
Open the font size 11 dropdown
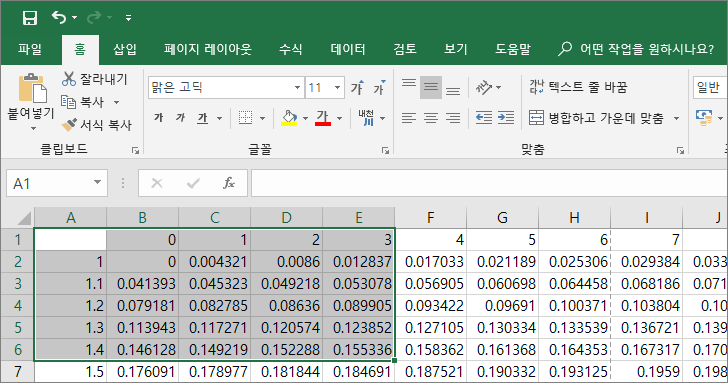(338, 87)
